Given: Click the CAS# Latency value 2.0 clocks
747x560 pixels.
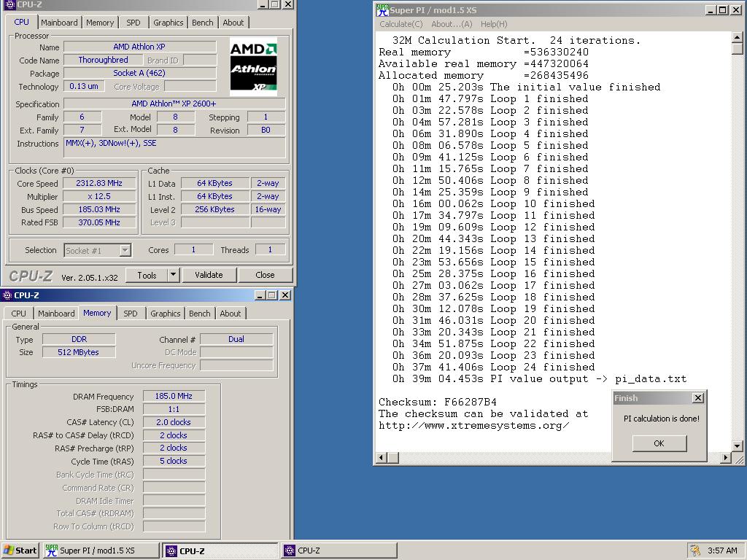Looking at the screenshot, I should point(174,422).
